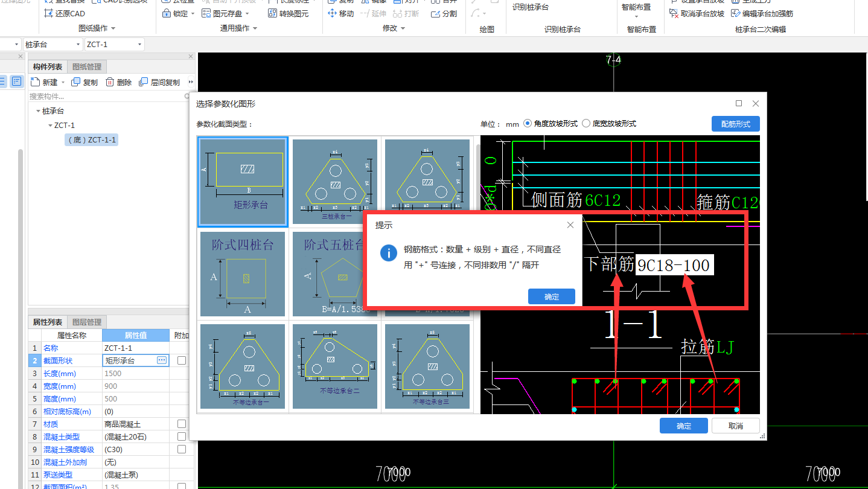Viewport: 868px width, 489px height.
Task: Expand the 通用操作 group dropdown
Action: coord(255,28)
